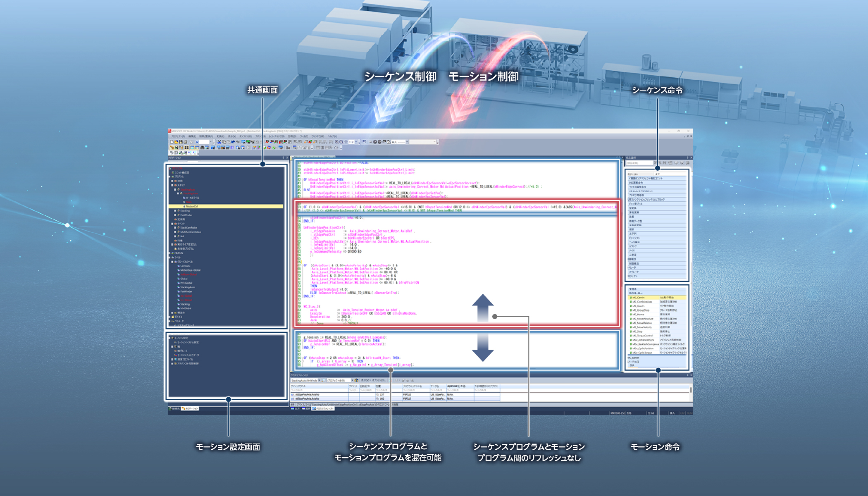The height and width of the screenshot is (496, 868).
Task: Click the part search input field
Action: point(640,163)
